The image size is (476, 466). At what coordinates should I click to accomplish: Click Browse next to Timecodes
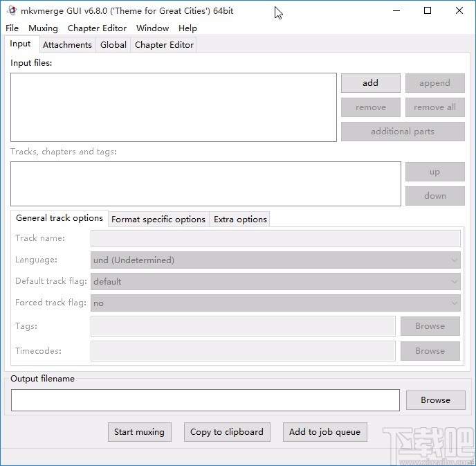430,351
